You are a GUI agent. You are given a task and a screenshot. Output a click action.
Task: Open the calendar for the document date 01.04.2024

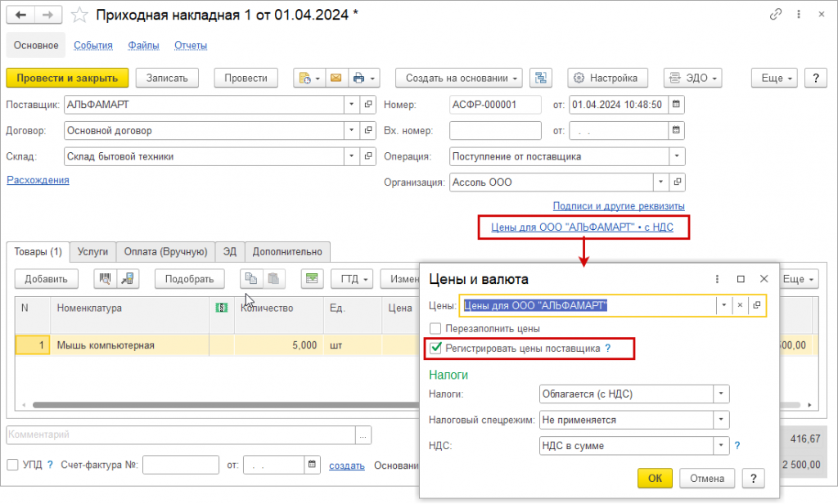pos(676,104)
